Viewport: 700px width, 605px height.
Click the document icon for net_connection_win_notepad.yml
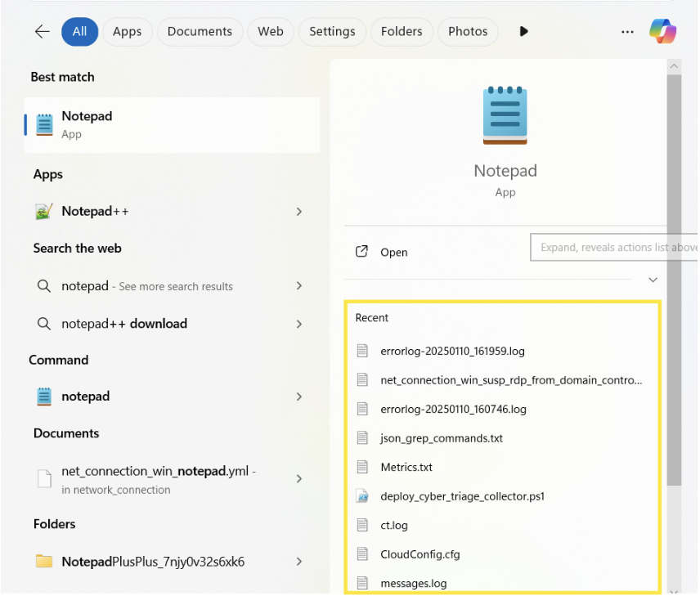(x=44, y=479)
